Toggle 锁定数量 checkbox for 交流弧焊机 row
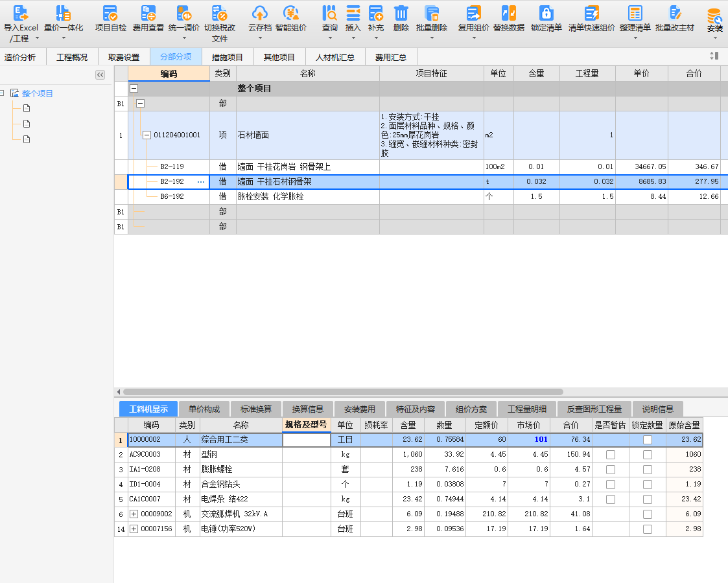The width and height of the screenshot is (728, 583). (648, 514)
